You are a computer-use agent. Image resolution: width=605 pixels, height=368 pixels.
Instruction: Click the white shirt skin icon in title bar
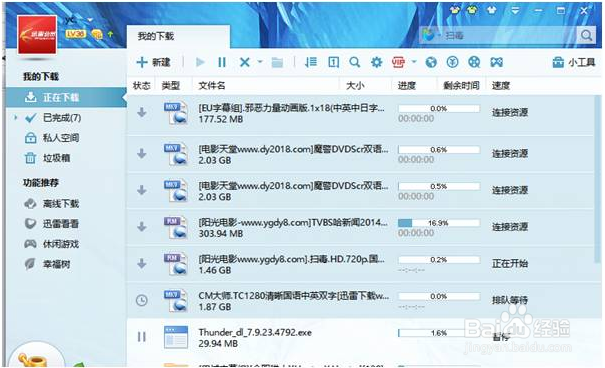[x=492, y=10]
